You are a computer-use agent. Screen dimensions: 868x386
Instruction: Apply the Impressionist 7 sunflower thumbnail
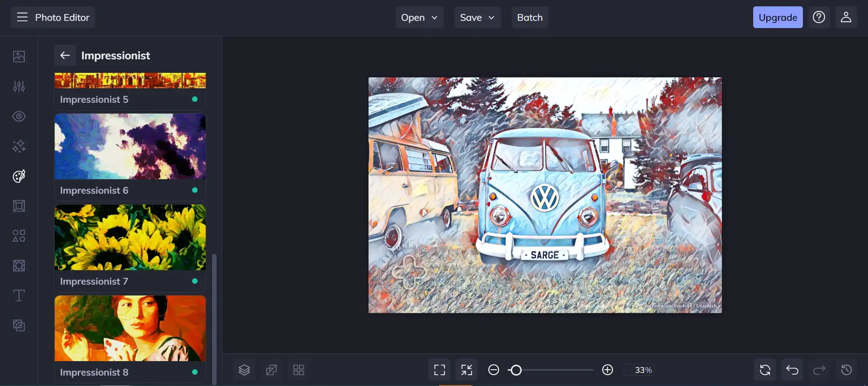click(130, 237)
